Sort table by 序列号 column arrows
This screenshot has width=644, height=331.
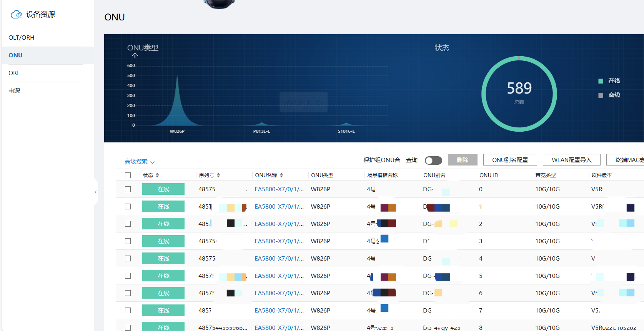pos(218,175)
